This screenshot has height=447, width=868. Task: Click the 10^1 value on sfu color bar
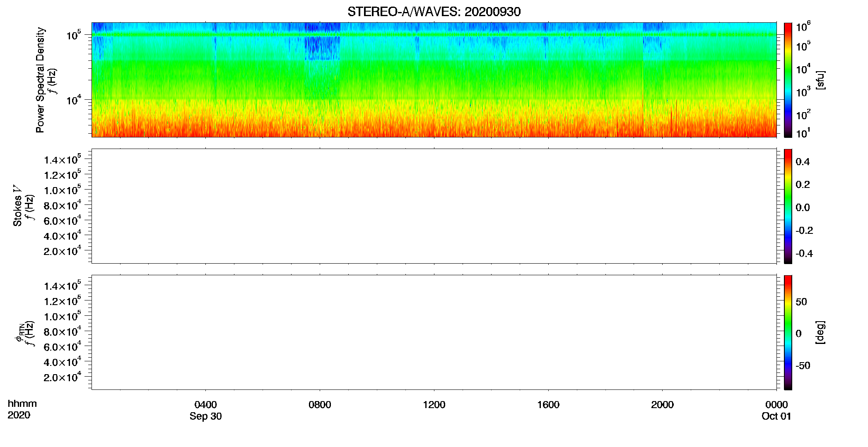[x=803, y=133]
